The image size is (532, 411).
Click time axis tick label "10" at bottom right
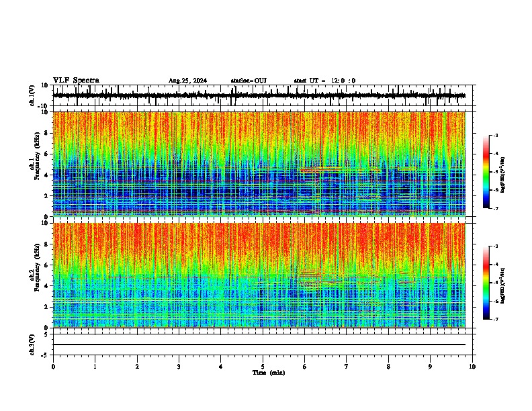[x=472, y=367]
